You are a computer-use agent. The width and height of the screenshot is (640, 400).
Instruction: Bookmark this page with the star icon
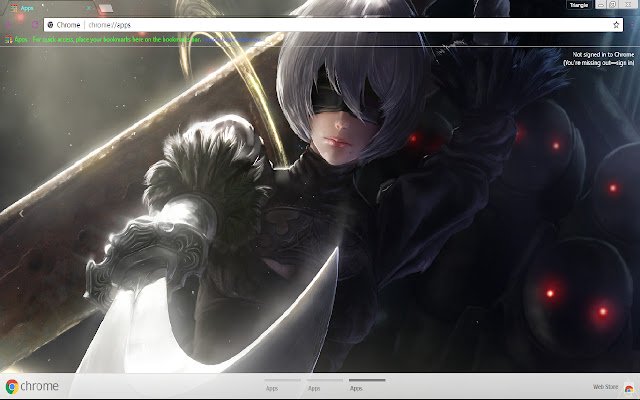[x=616, y=25]
